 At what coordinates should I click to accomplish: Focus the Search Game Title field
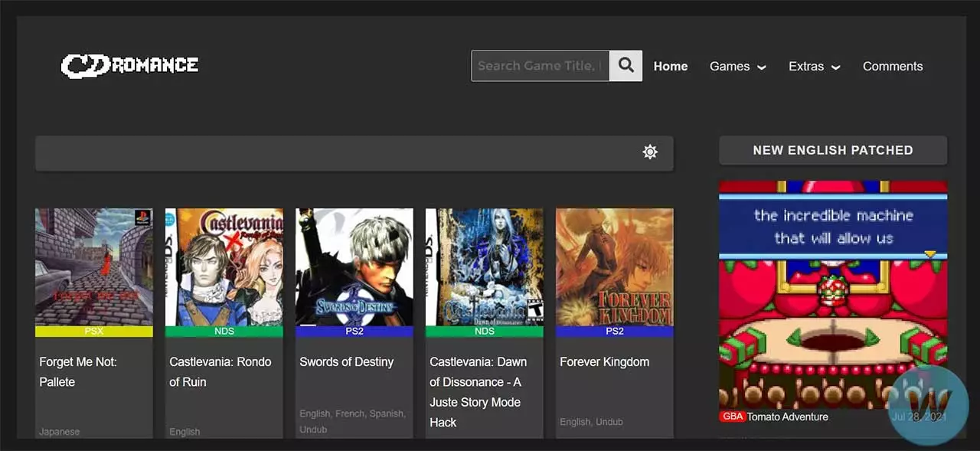[541, 66]
